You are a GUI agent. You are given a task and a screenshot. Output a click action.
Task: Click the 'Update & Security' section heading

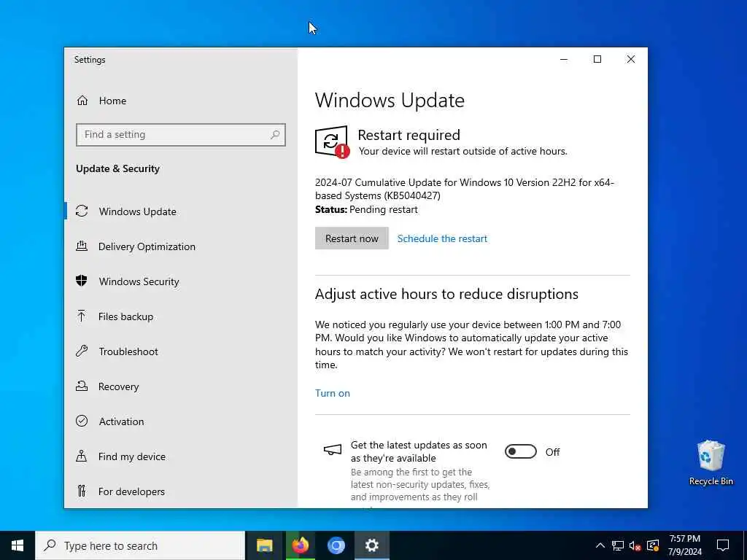coord(117,168)
